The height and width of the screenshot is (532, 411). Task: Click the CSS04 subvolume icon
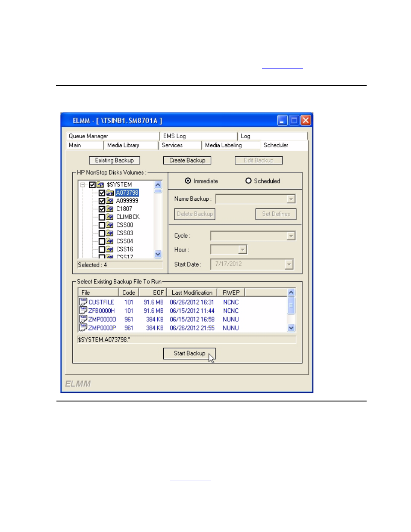click(x=110, y=241)
